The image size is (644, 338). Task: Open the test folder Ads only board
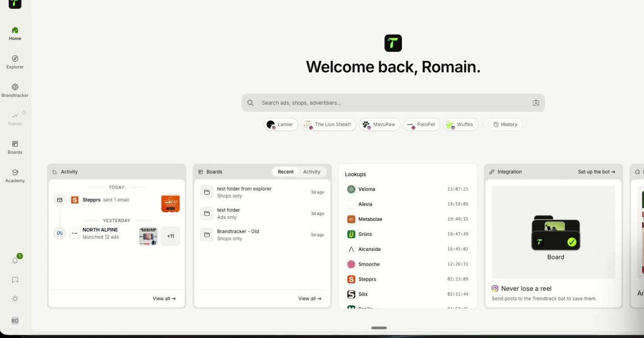tap(262, 213)
